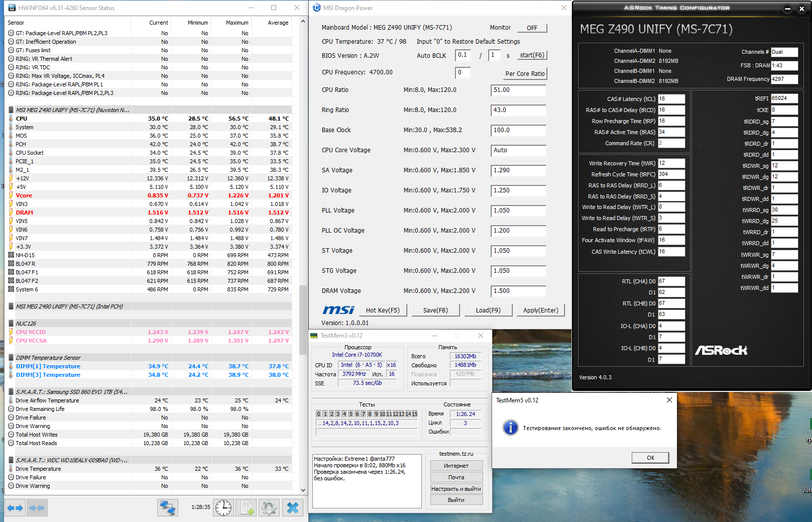Click the MSI Dragon Power title bar icon
This screenshot has width=812, height=522.
click(x=316, y=8)
